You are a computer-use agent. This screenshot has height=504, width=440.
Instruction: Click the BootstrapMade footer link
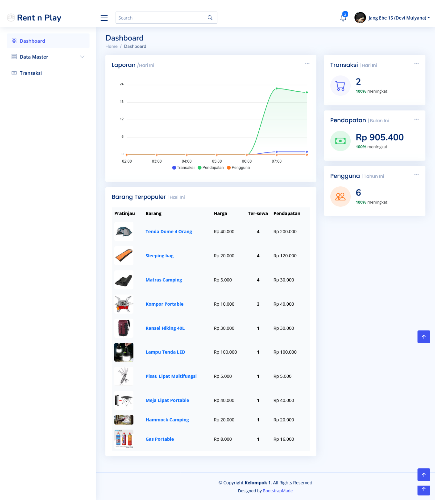[278, 491]
